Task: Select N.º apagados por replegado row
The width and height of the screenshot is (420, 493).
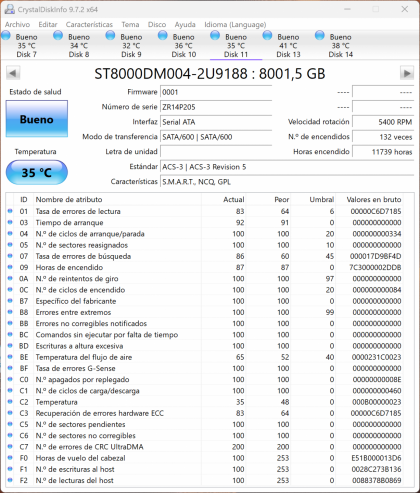Action: point(204,379)
